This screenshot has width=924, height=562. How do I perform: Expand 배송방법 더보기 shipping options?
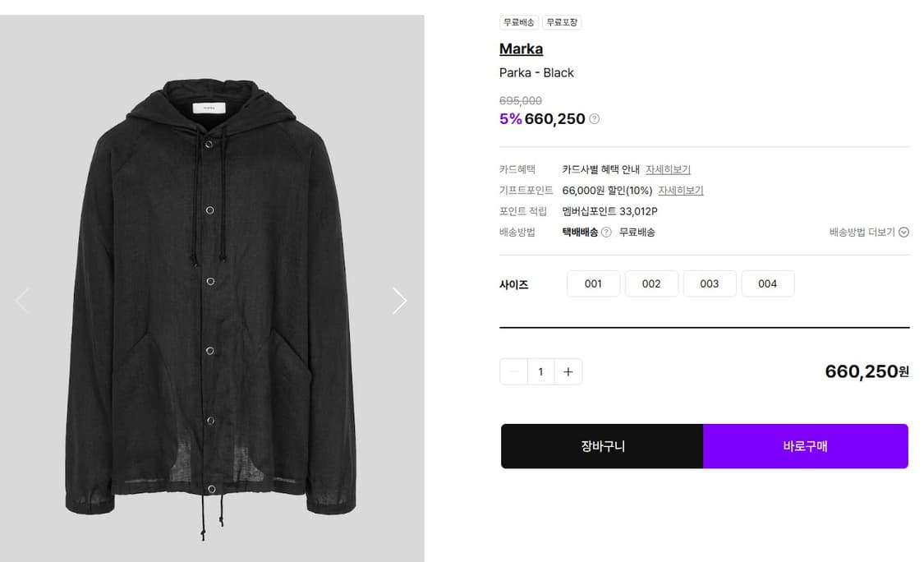point(869,232)
